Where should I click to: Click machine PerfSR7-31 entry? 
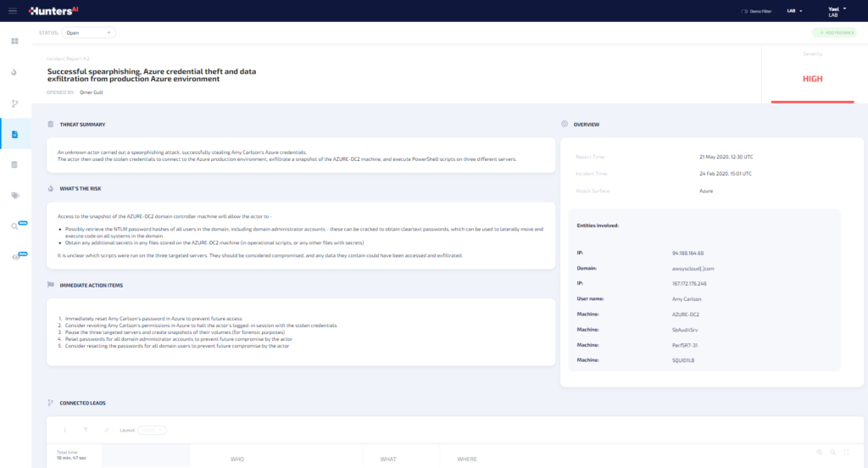[685, 345]
